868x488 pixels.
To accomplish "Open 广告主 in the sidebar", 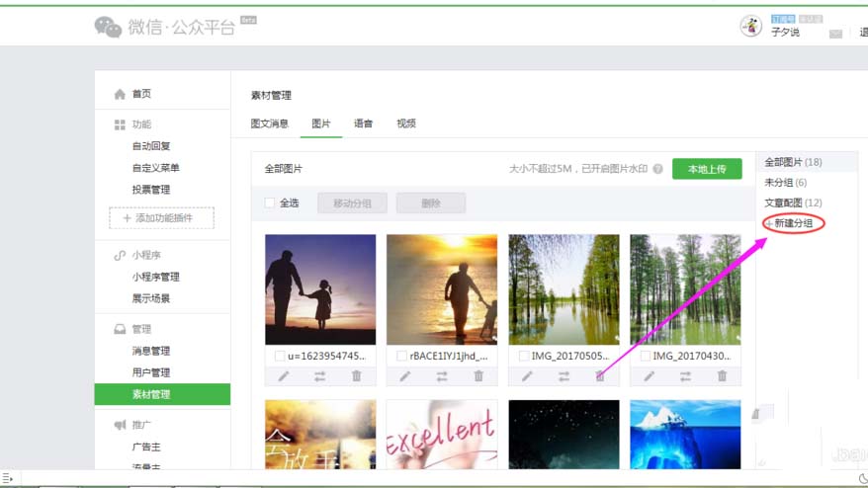I will [x=146, y=447].
